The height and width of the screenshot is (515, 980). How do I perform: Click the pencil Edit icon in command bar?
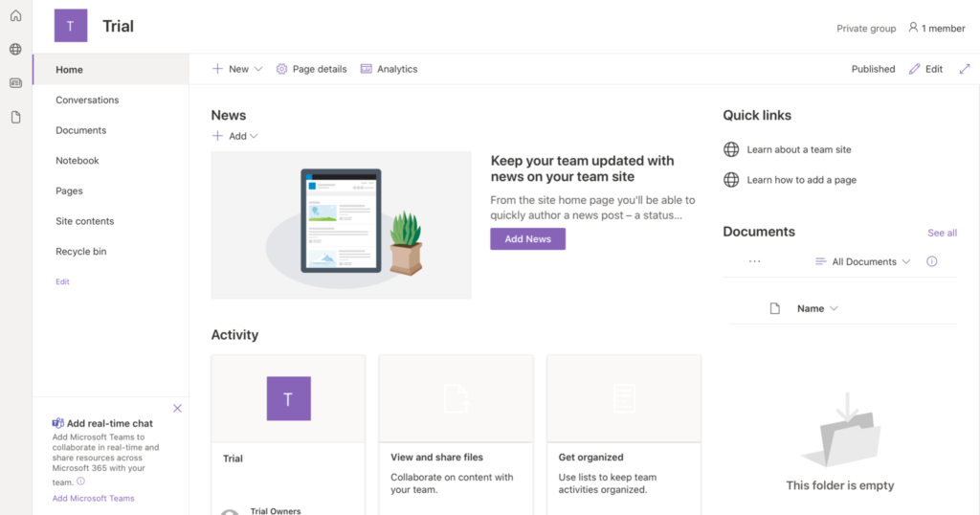914,69
